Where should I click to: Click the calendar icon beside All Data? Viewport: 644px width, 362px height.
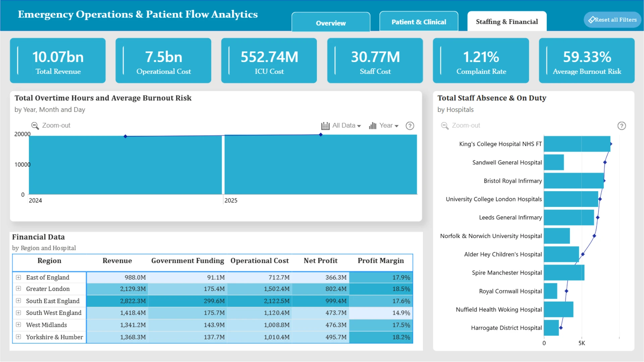(325, 126)
